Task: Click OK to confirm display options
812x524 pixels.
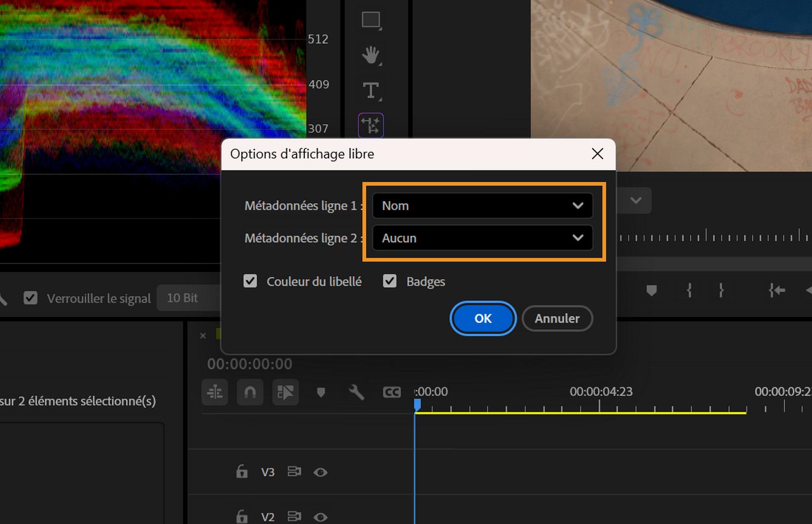Action: [483, 318]
